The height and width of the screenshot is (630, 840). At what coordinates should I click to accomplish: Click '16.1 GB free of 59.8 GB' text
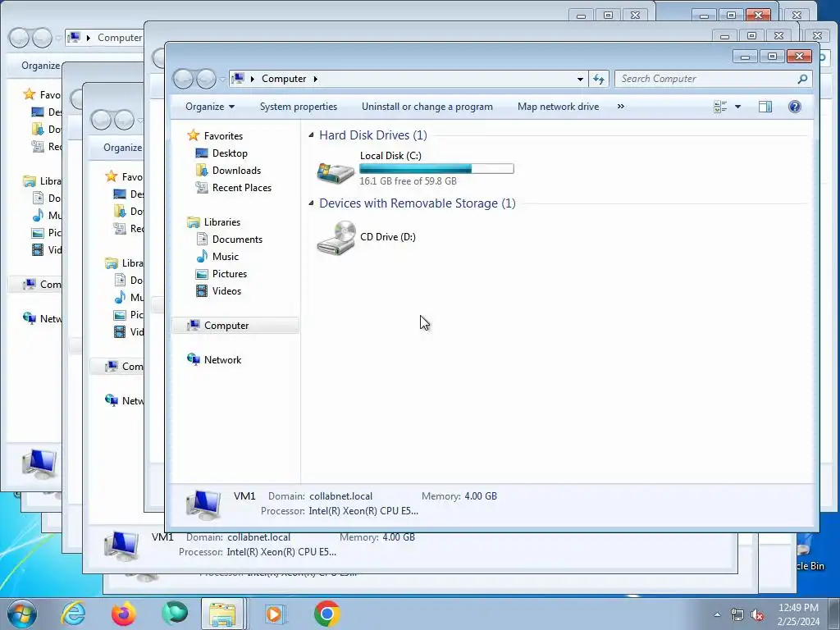pyautogui.click(x=408, y=181)
